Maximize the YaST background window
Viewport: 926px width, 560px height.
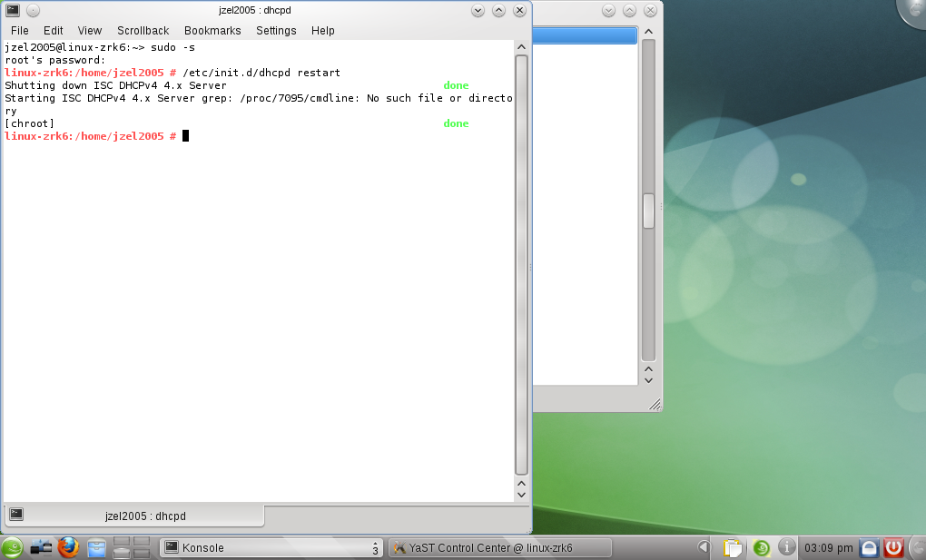(x=629, y=10)
